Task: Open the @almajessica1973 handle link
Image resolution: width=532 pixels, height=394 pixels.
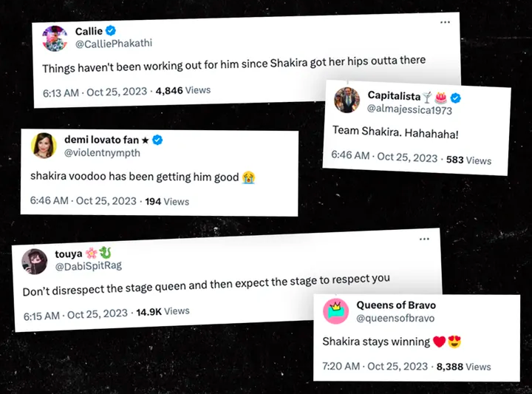Action: [x=409, y=109]
